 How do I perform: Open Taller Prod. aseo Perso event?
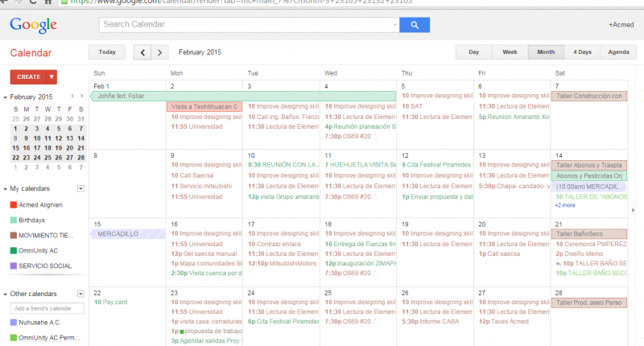click(589, 303)
